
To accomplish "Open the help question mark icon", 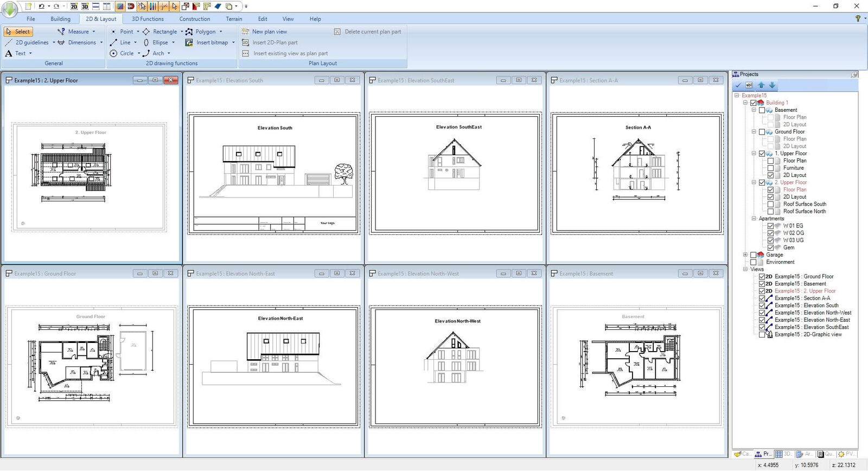I will (x=858, y=18).
